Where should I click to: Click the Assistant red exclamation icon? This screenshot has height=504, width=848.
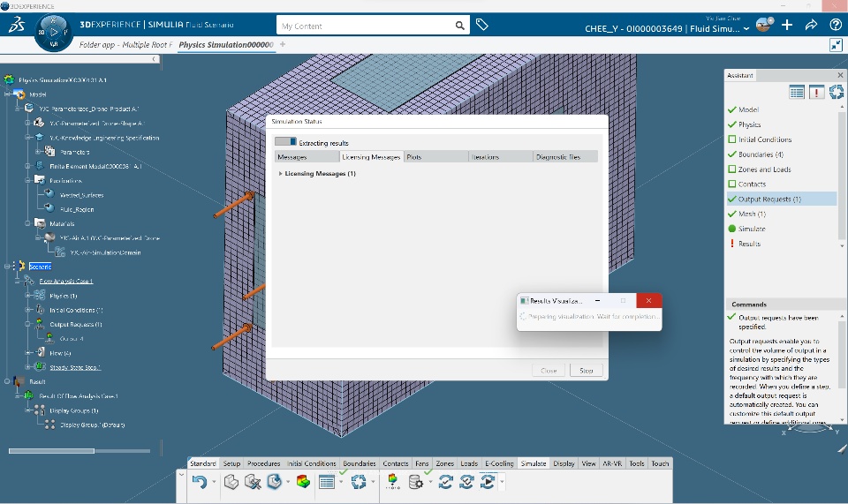coord(816,93)
